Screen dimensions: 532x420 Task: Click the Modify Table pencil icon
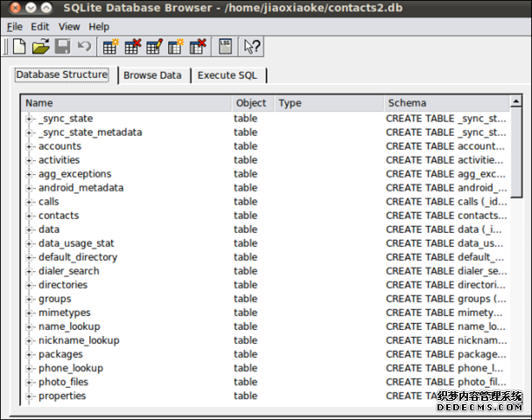pyautogui.click(x=155, y=46)
